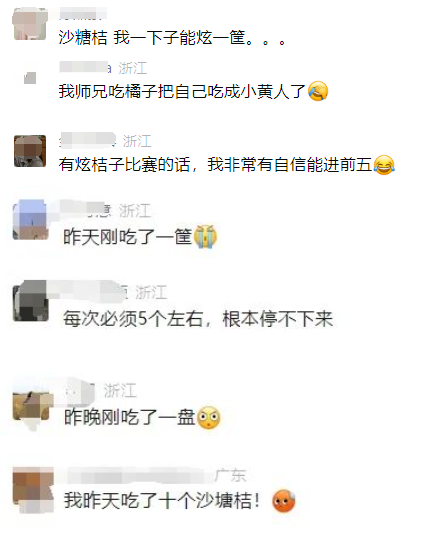
Task: Open the avatar beside 昨晚刚吃了一盘
Action: tap(32, 407)
